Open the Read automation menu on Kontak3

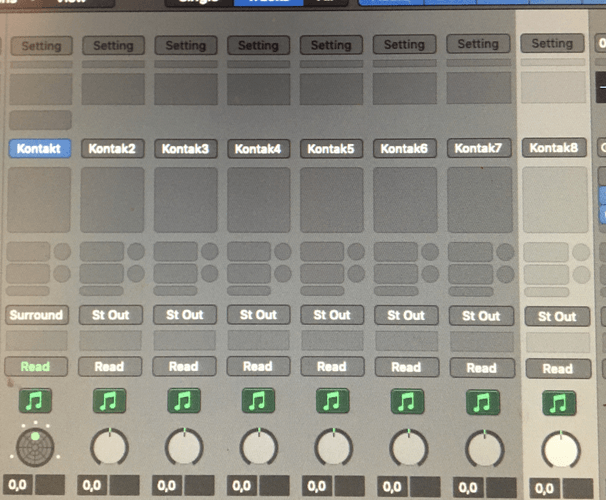184,366
